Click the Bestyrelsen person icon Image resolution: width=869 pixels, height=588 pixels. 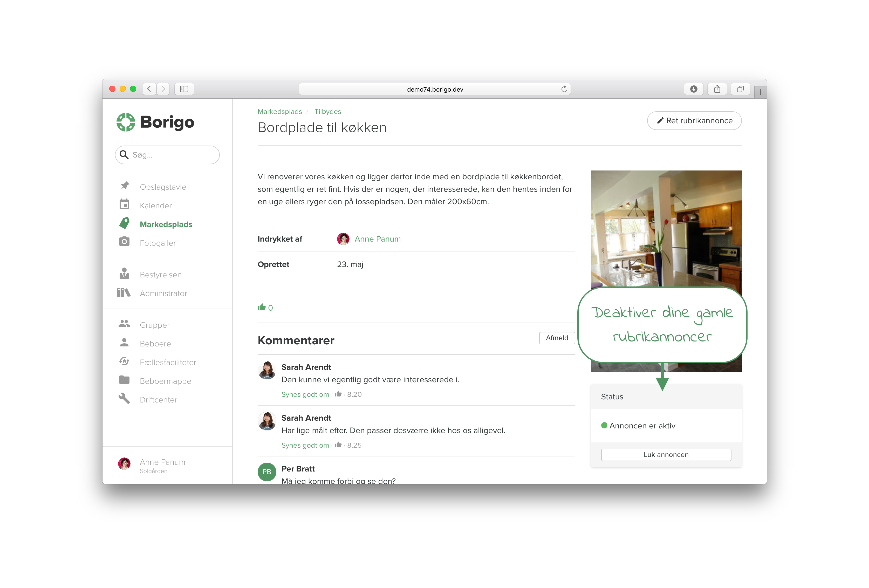coord(124,274)
